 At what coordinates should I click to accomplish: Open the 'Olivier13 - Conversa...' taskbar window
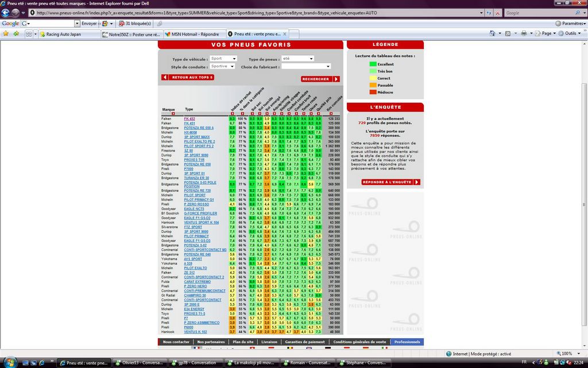[x=139, y=363]
